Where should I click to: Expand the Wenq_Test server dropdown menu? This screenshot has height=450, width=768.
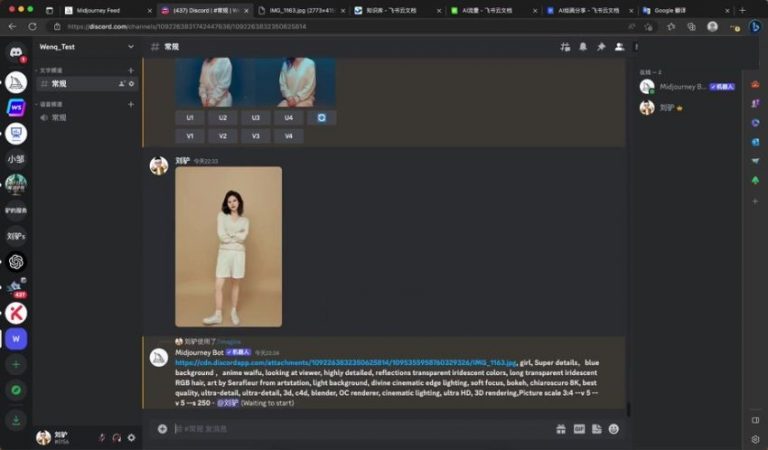coord(130,46)
